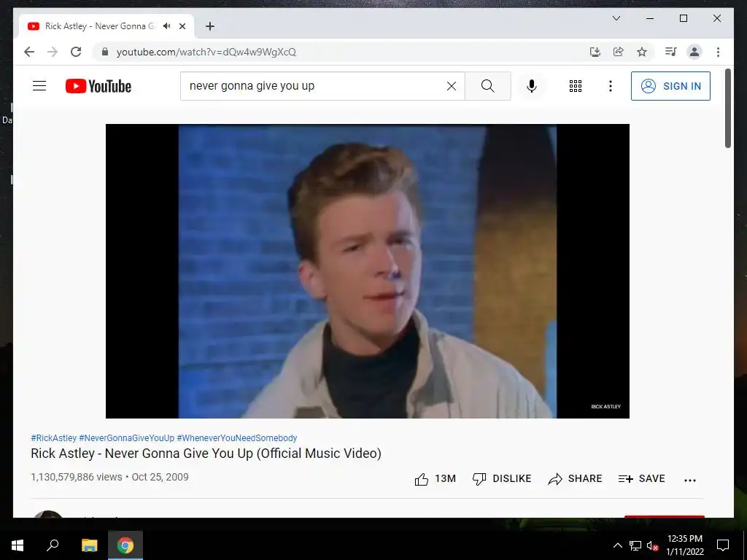Click the magnifier search button
The height and width of the screenshot is (560, 747).
pos(487,86)
